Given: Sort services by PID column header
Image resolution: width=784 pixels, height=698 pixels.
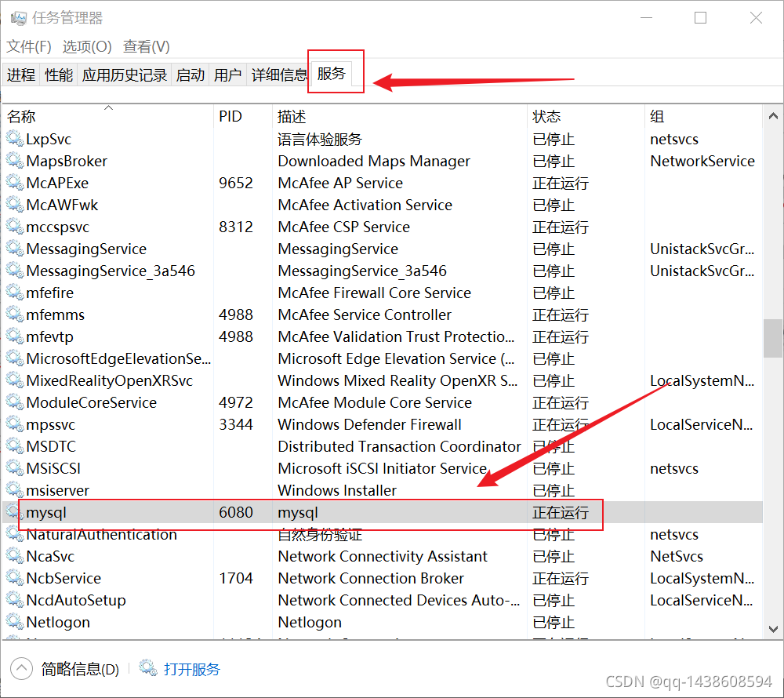Looking at the screenshot, I should 243,116.
